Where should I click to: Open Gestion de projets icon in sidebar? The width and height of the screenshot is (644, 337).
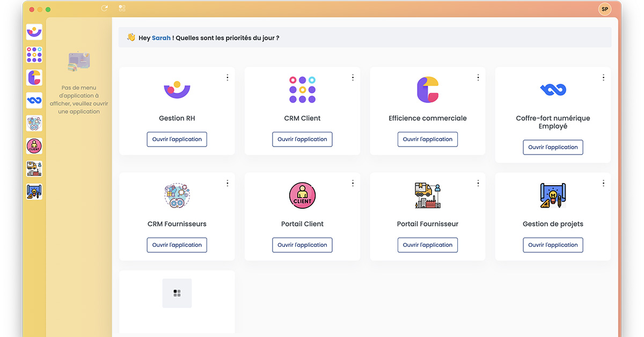[34, 192]
